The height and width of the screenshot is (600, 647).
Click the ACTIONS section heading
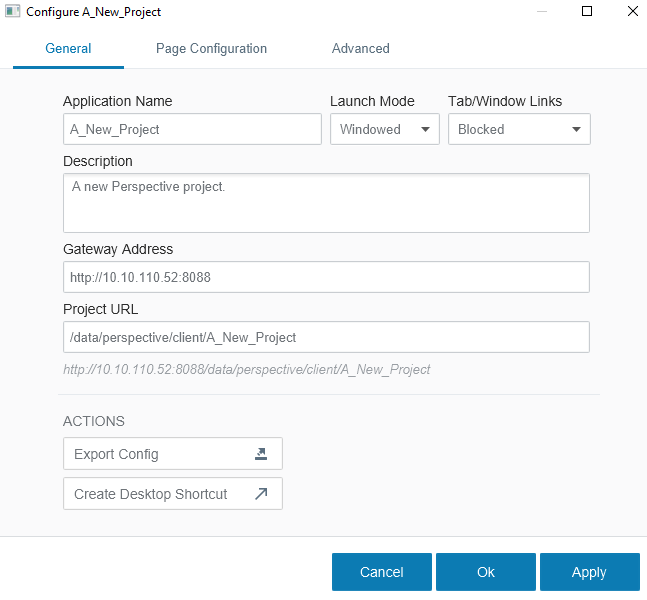pos(94,421)
